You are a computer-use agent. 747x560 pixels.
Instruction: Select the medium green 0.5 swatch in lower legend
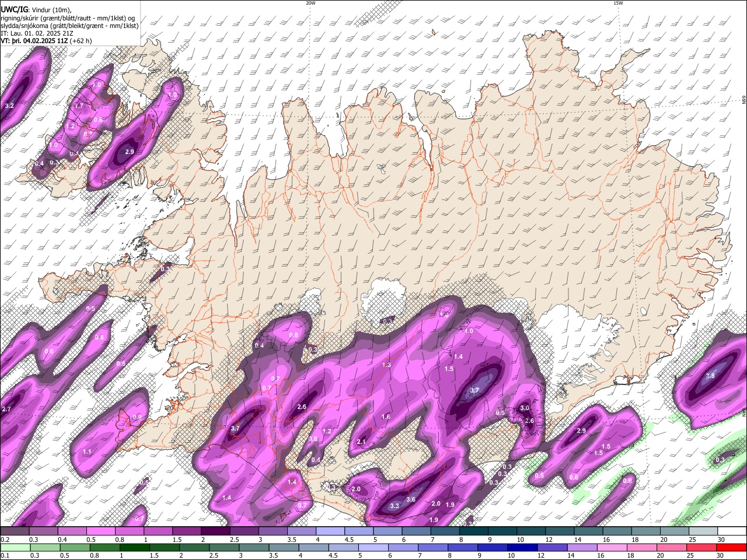(75, 547)
